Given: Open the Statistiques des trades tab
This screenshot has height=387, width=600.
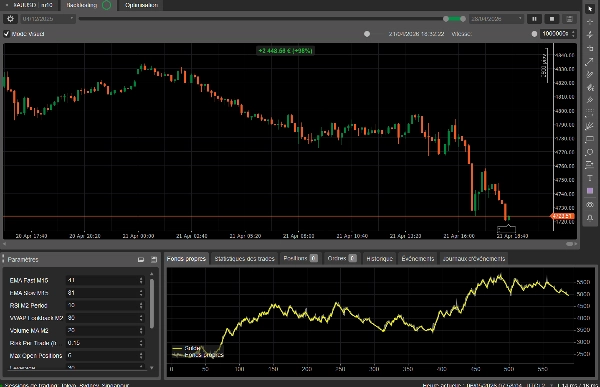Looking at the screenshot, I should pos(245,259).
